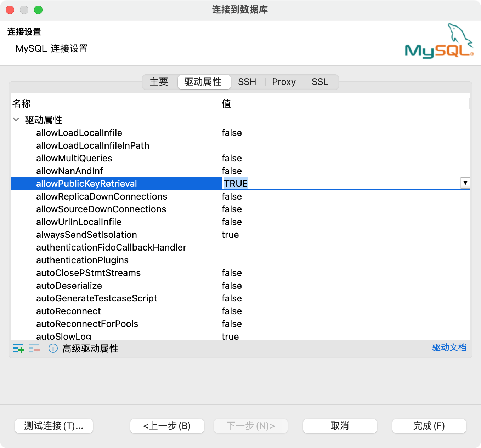Image resolution: width=481 pixels, height=448 pixels.
Task: Switch to the 主要 tab
Action: point(159,82)
